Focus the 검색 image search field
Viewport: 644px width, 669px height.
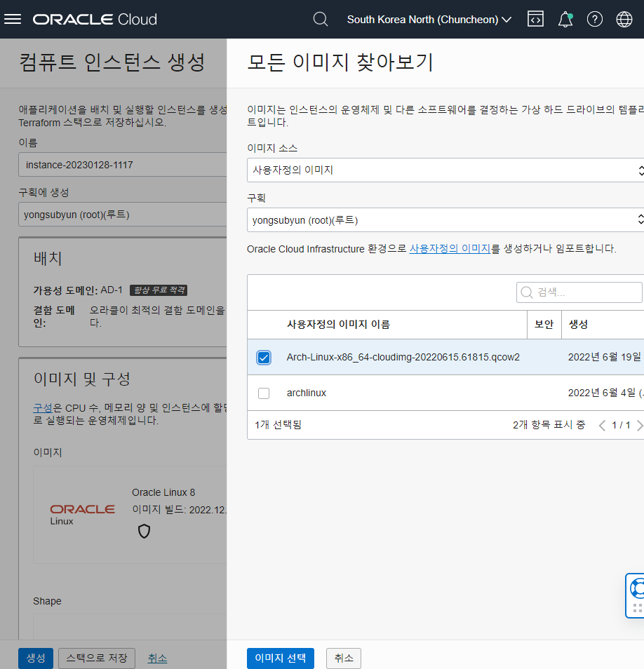[579, 292]
